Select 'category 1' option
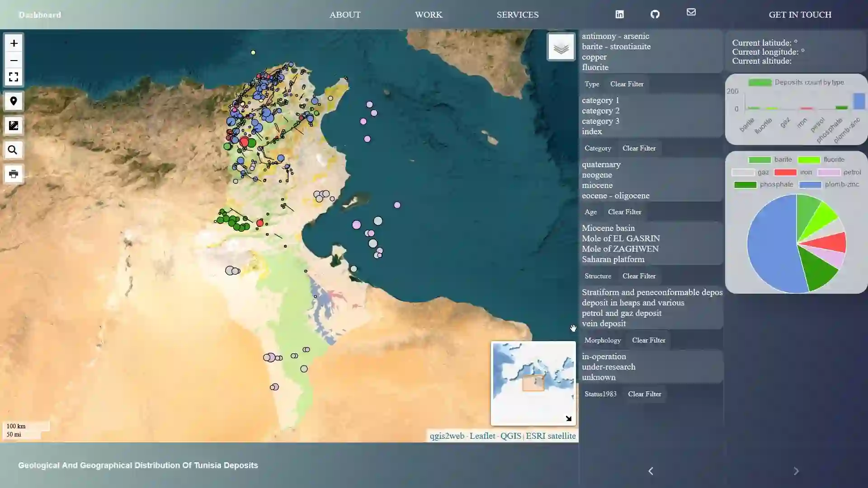Image resolution: width=868 pixels, height=488 pixels. tap(600, 100)
